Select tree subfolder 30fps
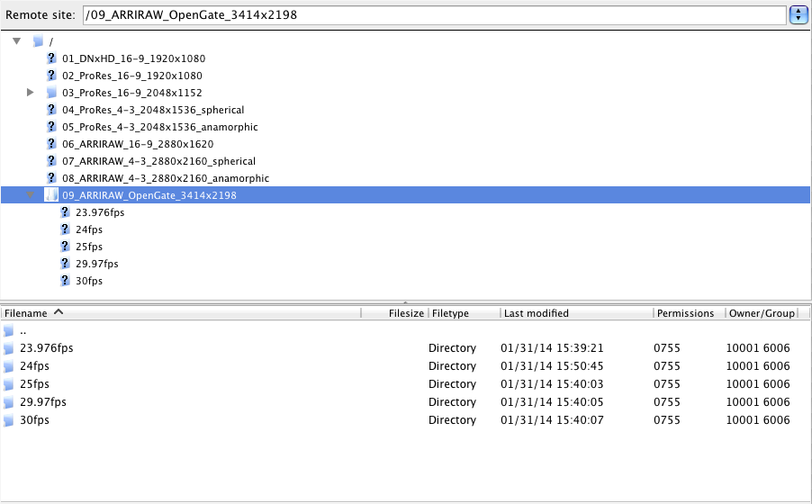This screenshot has width=812, height=504. [89, 281]
